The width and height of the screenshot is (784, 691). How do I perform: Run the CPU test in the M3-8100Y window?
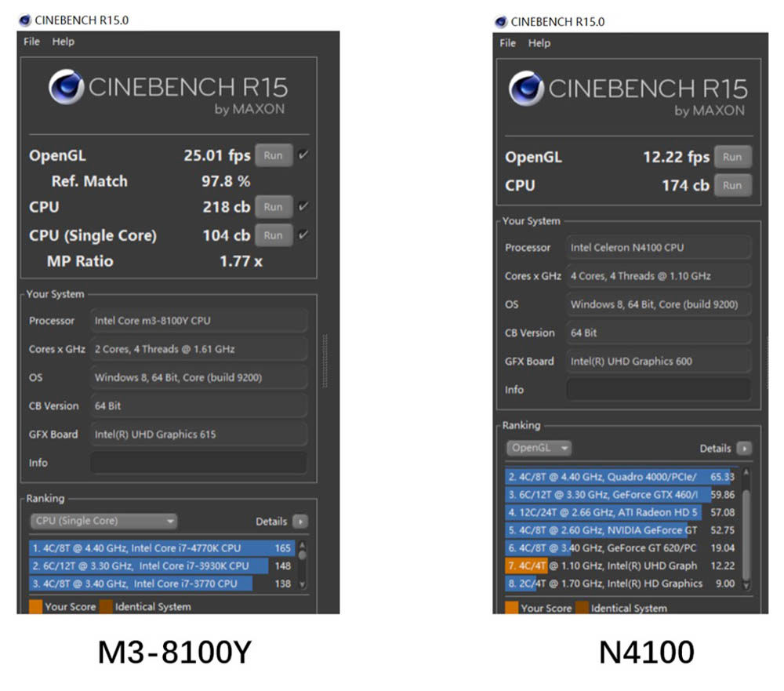coord(274,207)
